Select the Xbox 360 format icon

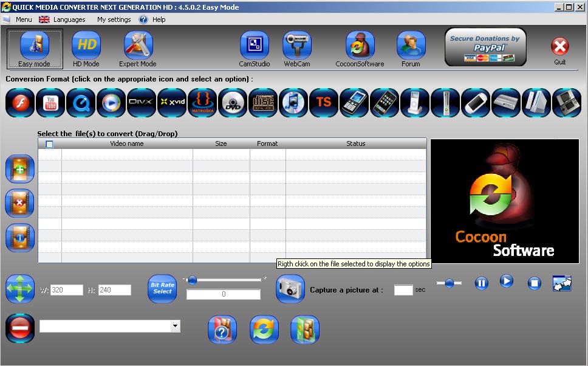[x=445, y=103]
